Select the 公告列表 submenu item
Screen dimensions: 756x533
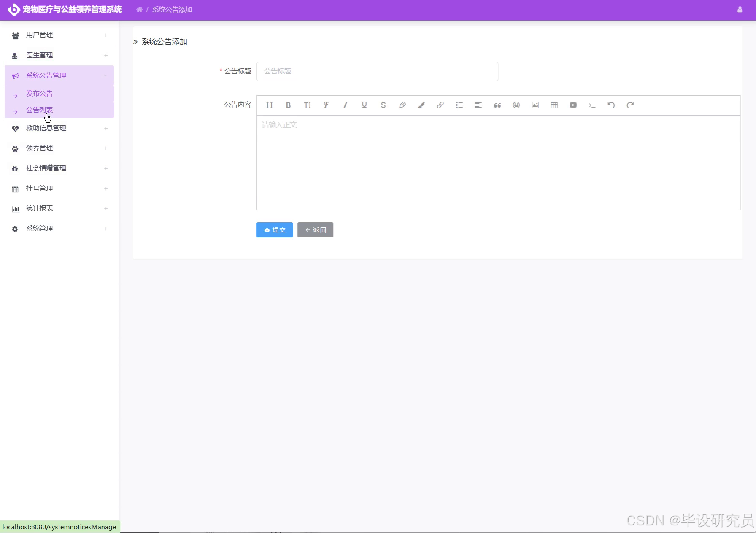pos(59,110)
